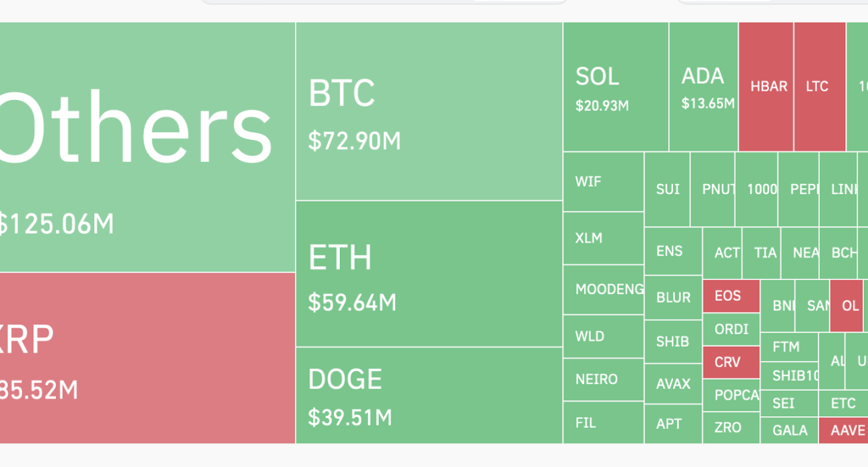Click the SOL $20.93M tile
868x467 pixels.
tap(616, 87)
